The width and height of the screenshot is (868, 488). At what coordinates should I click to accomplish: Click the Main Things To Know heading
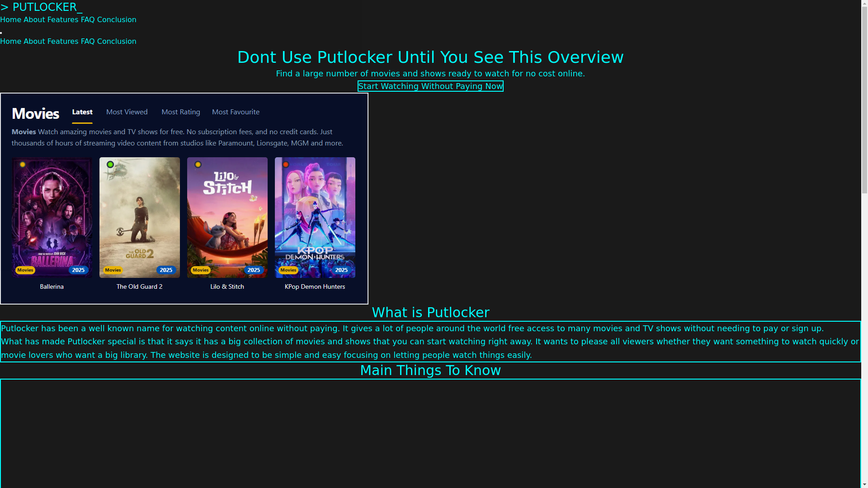point(430,371)
